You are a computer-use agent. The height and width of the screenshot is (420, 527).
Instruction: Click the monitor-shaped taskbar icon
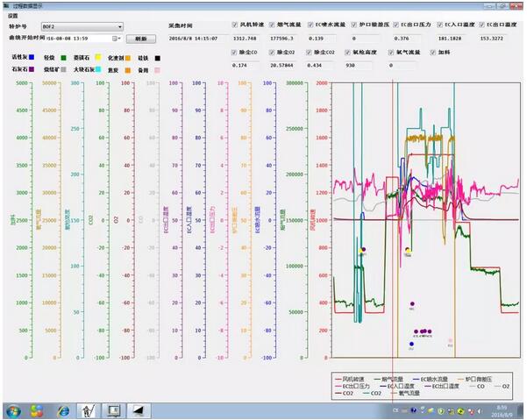tap(113, 409)
